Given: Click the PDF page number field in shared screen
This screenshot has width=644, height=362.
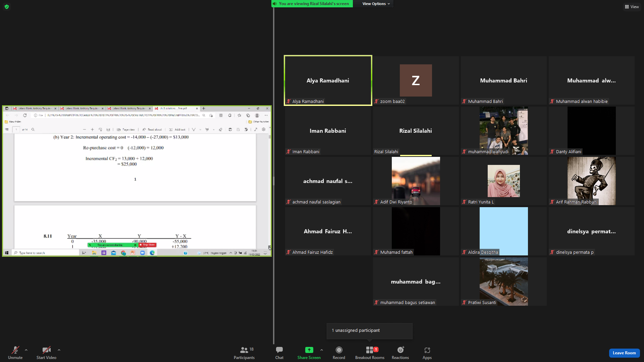Looking at the screenshot, I should [16, 130].
